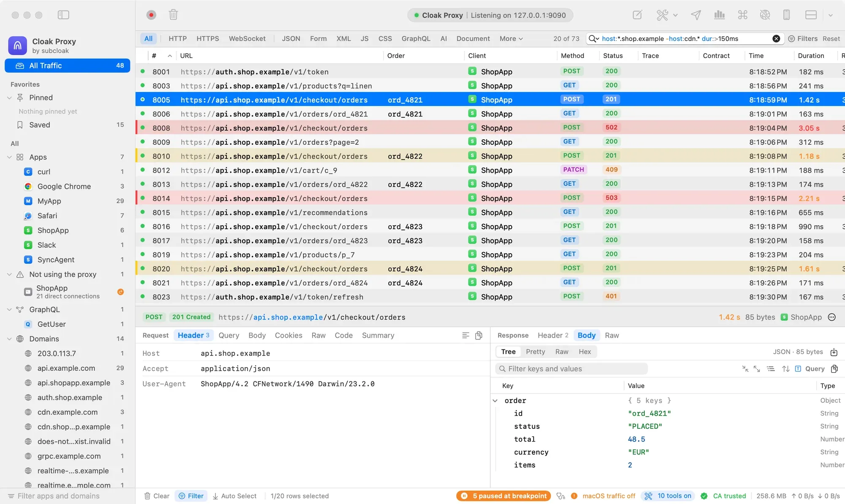
Task: Collapse the Pinned section
Action: (x=9, y=98)
